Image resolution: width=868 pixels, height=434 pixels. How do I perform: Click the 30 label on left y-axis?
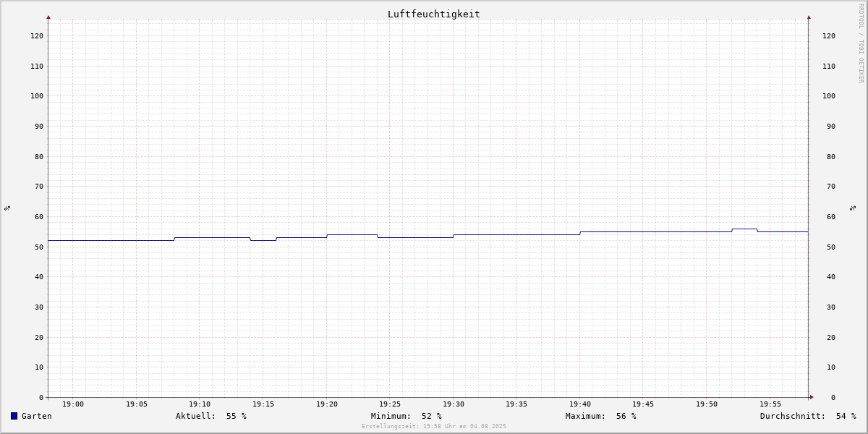click(x=39, y=307)
